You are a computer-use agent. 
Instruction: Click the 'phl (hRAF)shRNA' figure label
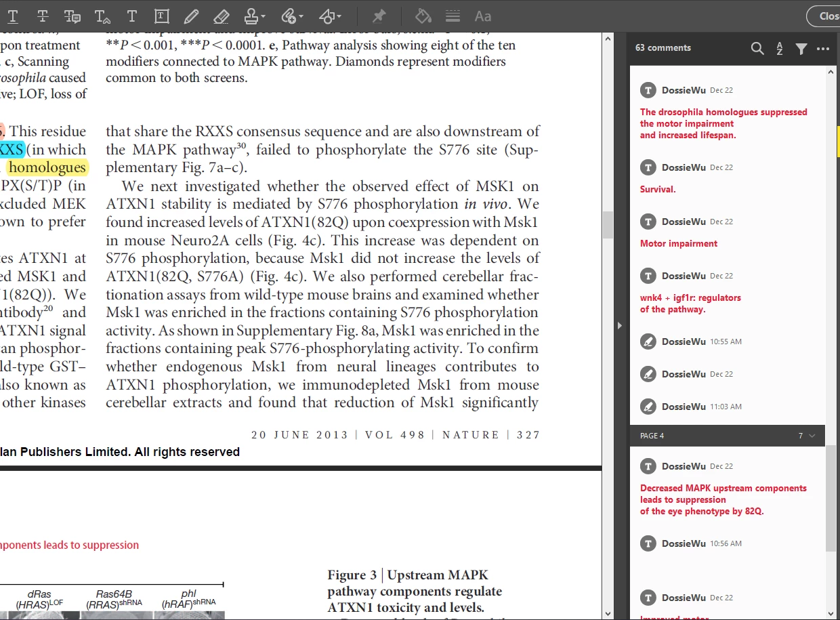[188, 598]
